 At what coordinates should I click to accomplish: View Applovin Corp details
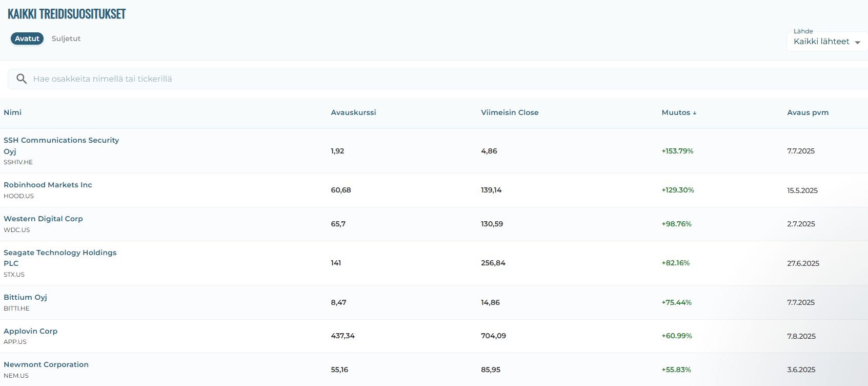(30, 331)
